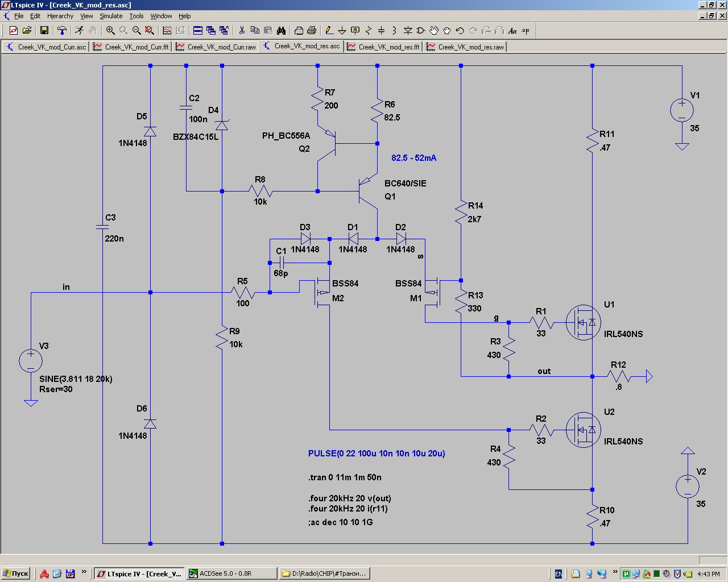Click the BC640/SIE transistor label

406,184
